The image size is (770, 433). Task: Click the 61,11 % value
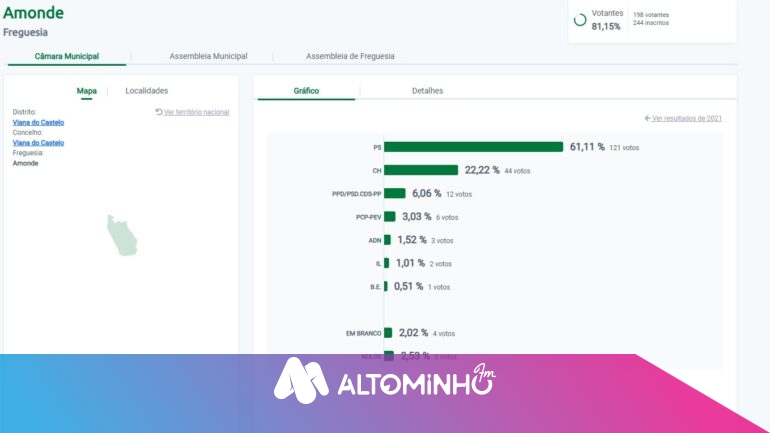(587, 147)
